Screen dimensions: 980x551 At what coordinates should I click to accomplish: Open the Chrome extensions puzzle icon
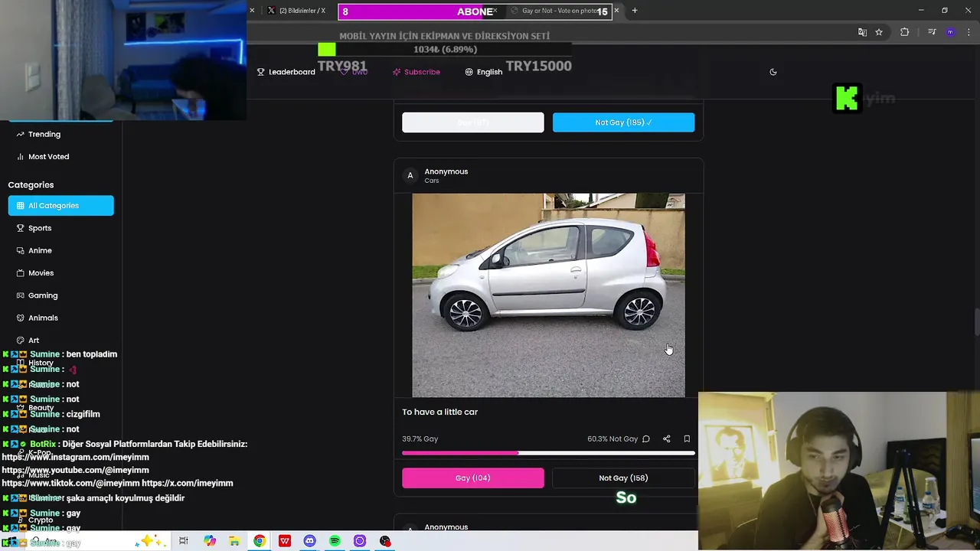[904, 32]
